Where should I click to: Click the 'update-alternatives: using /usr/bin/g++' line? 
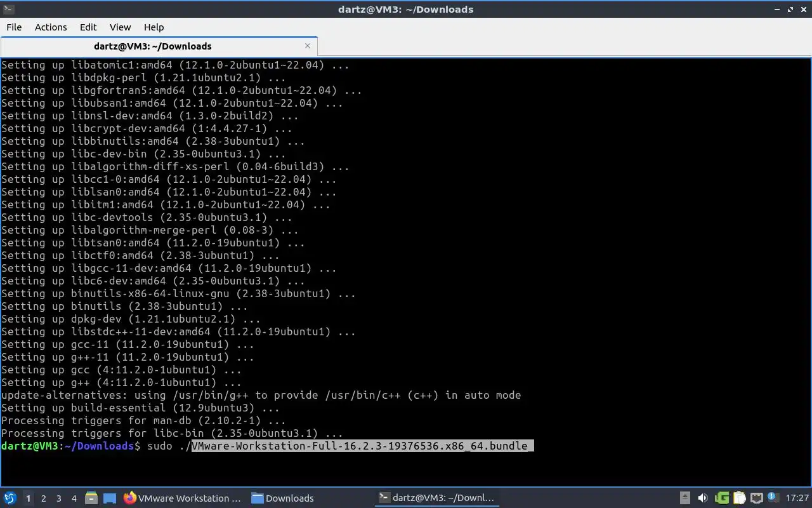261,395
